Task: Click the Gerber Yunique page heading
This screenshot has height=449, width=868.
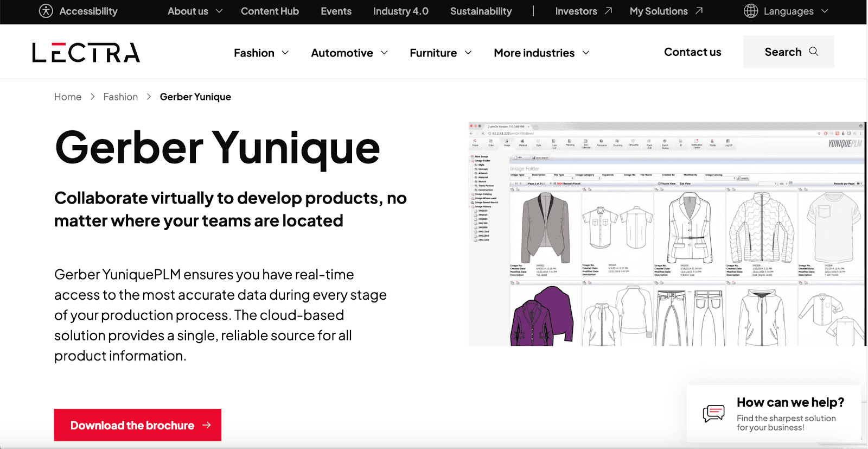Action: click(218, 148)
